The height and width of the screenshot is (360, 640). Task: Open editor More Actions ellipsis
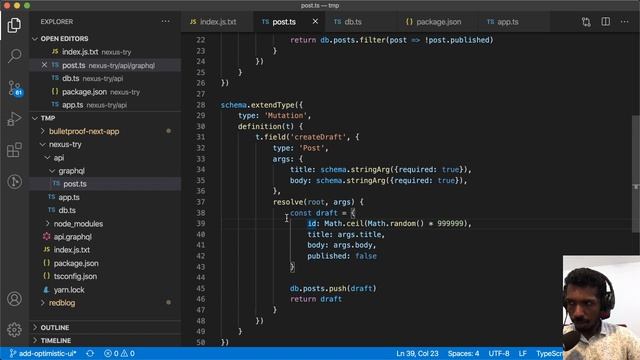[624, 22]
